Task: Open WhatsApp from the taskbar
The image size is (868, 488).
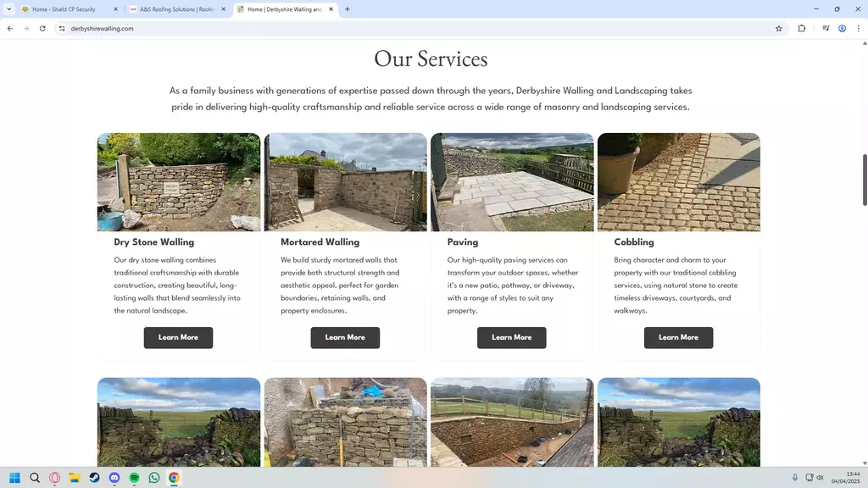Action: 154,478
